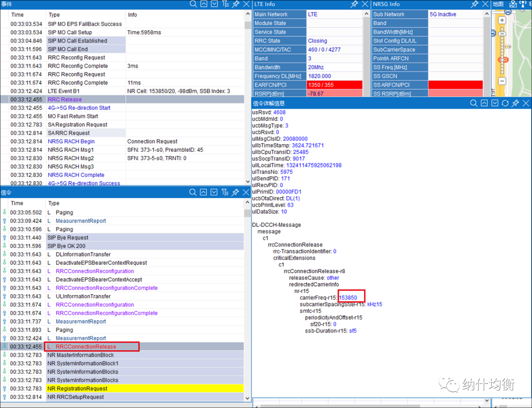The height and width of the screenshot is (408, 532).
Task: Select the SIP Bye OK 200 row
Action: 122,246
